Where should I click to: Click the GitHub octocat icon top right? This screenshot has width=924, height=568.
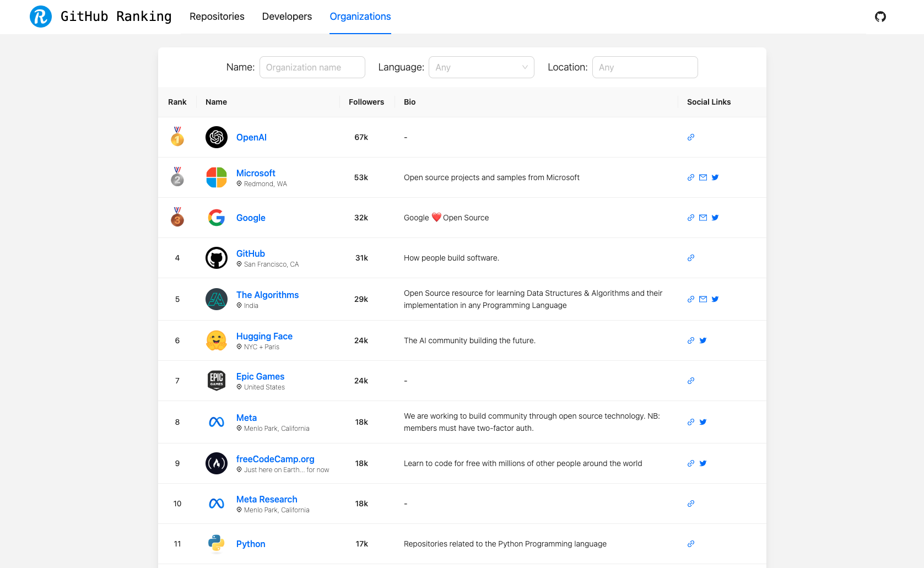click(880, 17)
